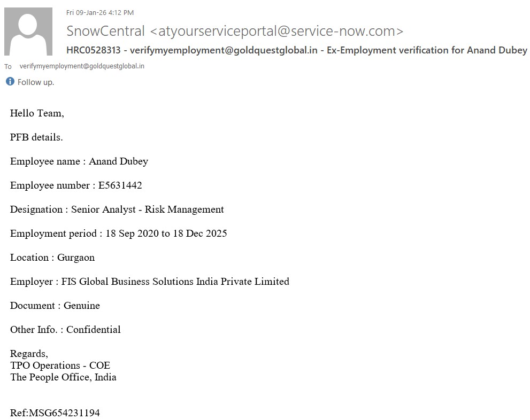Image resolution: width=530 pixels, height=420 pixels.
Task: Click the Employer FIS Global line
Action: click(150, 282)
